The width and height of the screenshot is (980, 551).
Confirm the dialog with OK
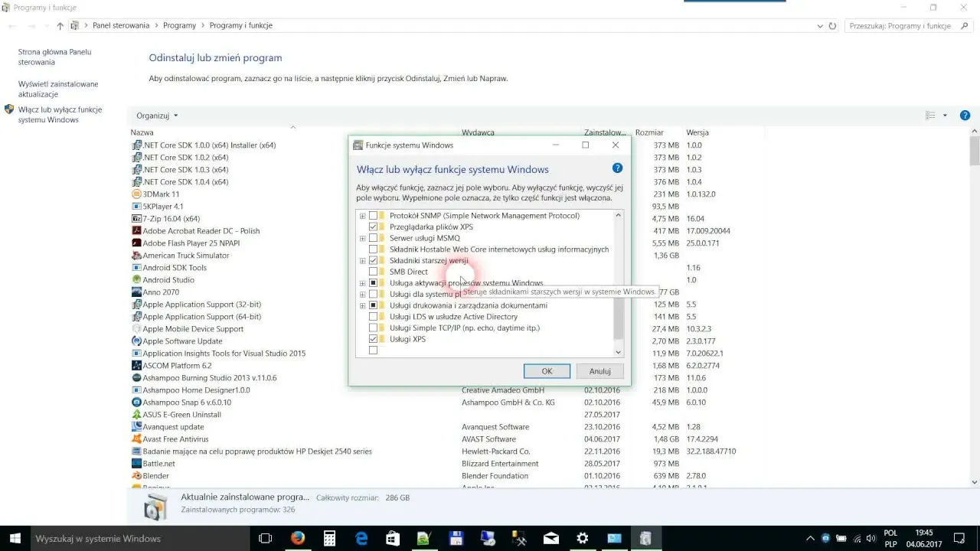tap(547, 371)
